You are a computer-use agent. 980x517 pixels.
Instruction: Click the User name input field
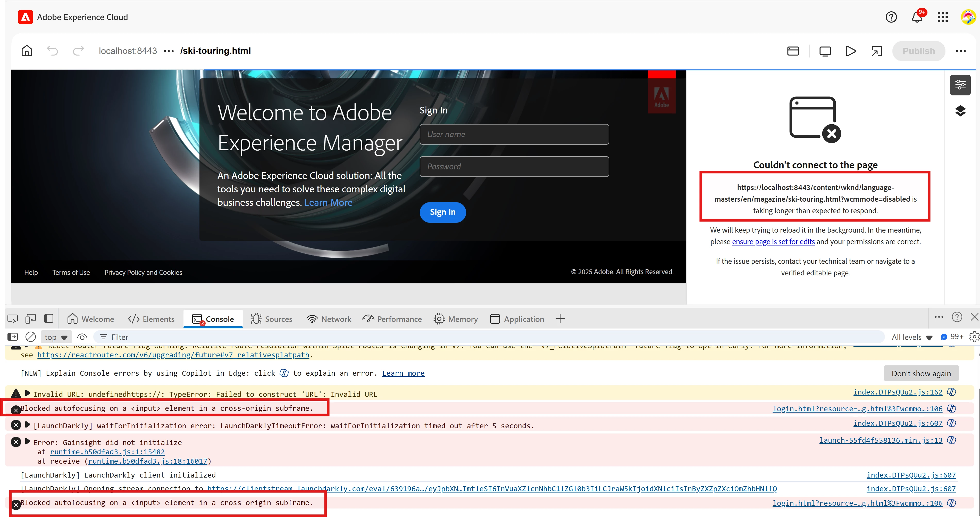click(x=514, y=134)
